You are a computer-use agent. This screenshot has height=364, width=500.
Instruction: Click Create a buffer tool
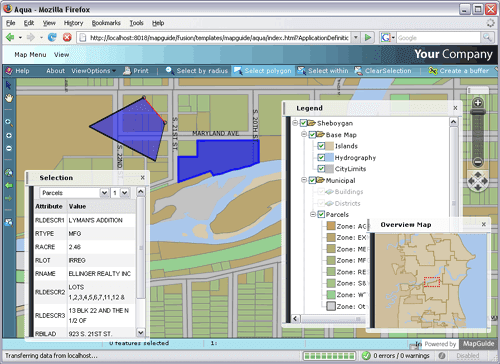click(459, 71)
